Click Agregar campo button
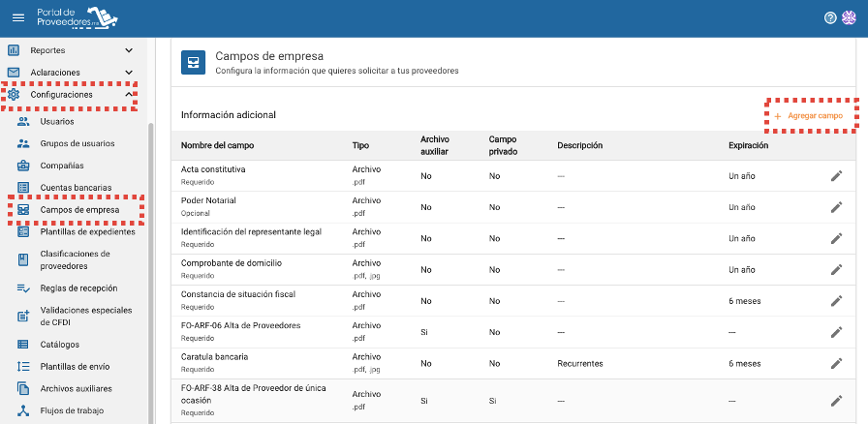The width and height of the screenshot is (868, 424). tap(808, 116)
